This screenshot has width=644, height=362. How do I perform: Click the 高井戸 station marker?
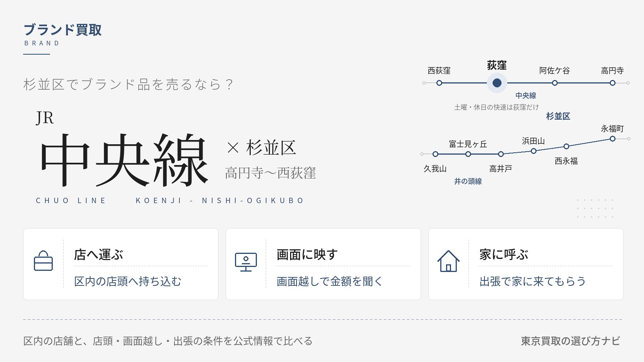pos(501,154)
